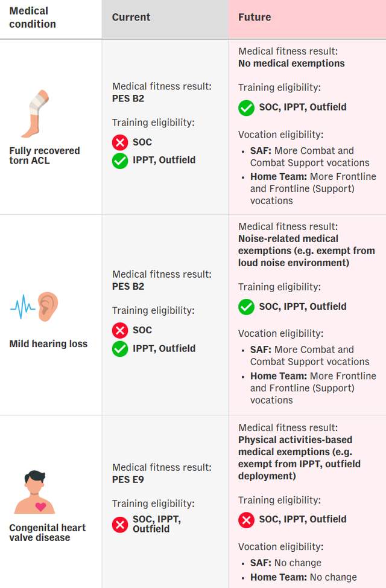Click PES E9 medical fitness result
Viewport: 386px width, 588px height.
(128, 480)
